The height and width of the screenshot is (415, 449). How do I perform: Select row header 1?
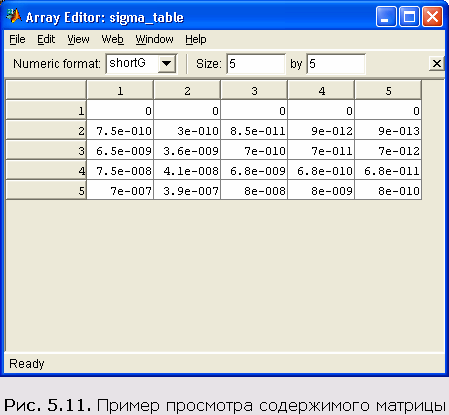pos(46,110)
